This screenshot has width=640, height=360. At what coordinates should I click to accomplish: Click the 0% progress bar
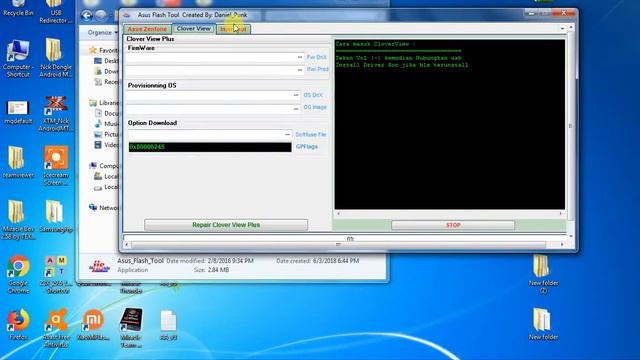click(345, 238)
